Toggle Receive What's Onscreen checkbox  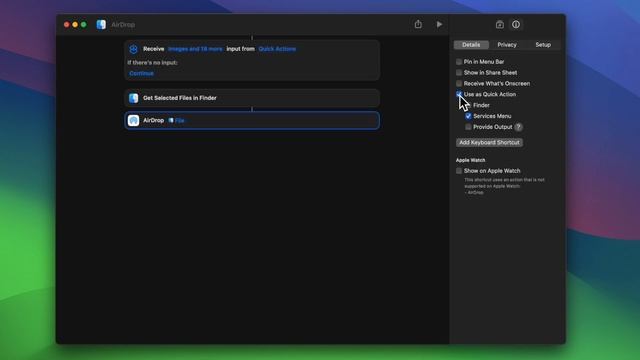tap(459, 83)
